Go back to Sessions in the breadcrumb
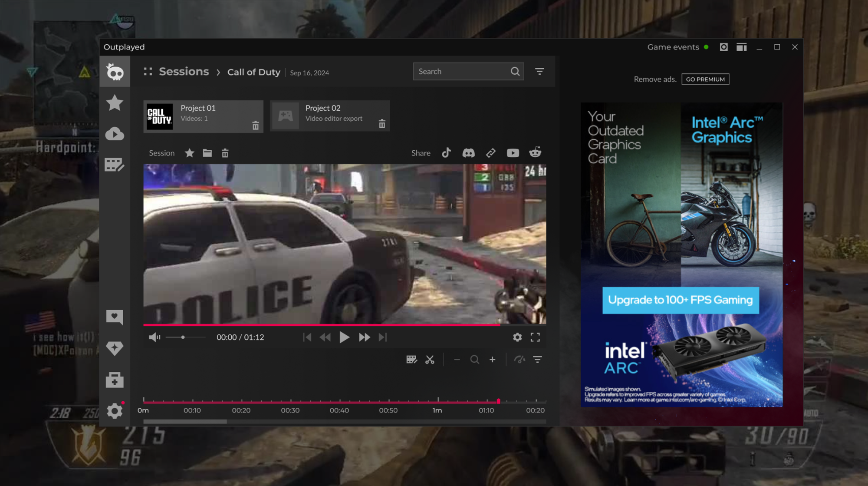Viewport: 868px width, 486px height. 184,72
